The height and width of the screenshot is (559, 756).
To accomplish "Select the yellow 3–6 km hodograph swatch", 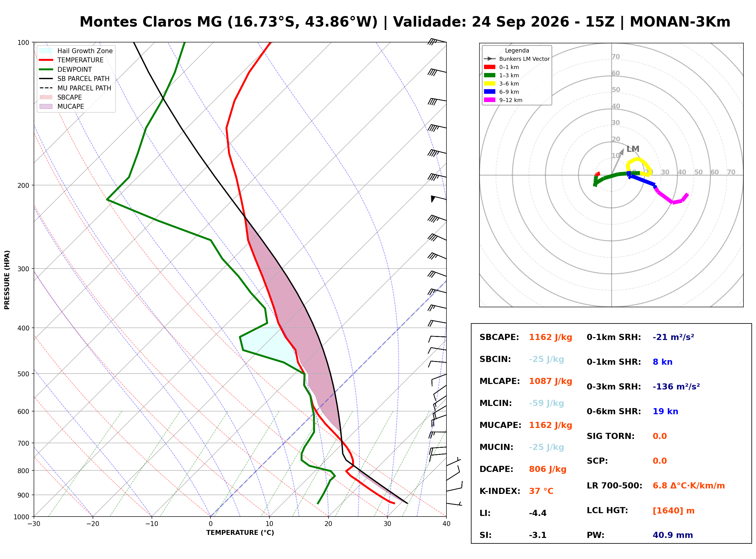I will coord(490,84).
